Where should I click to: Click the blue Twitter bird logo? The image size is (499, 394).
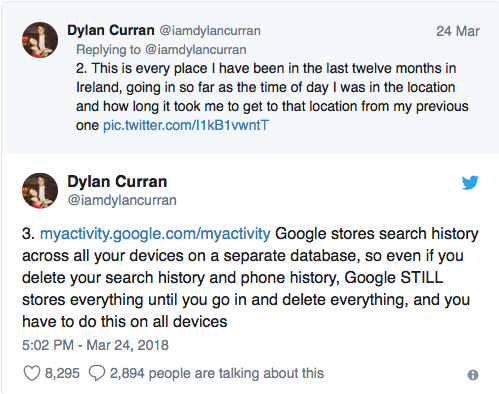coord(470,182)
